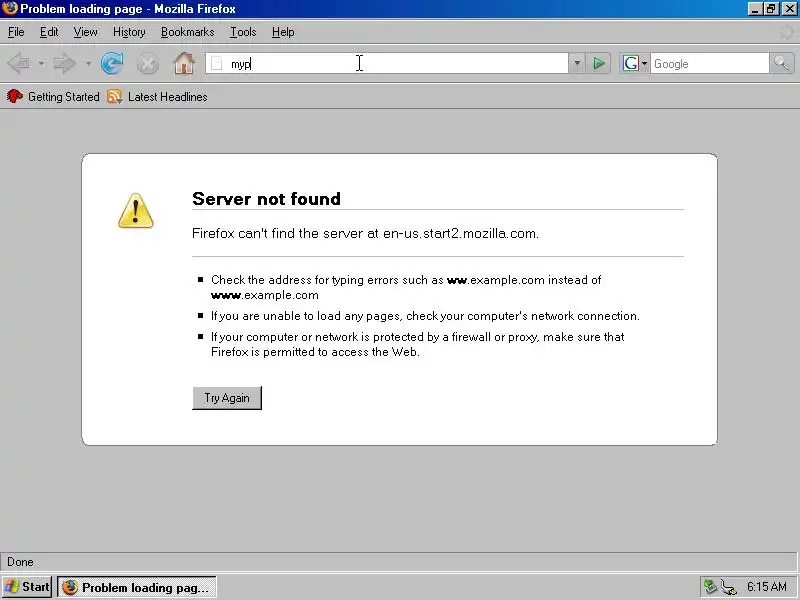Click the Stop loading button
Image resolution: width=800 pixels, height=600 pixels.
pyautogui.click(x=148, y=64)
